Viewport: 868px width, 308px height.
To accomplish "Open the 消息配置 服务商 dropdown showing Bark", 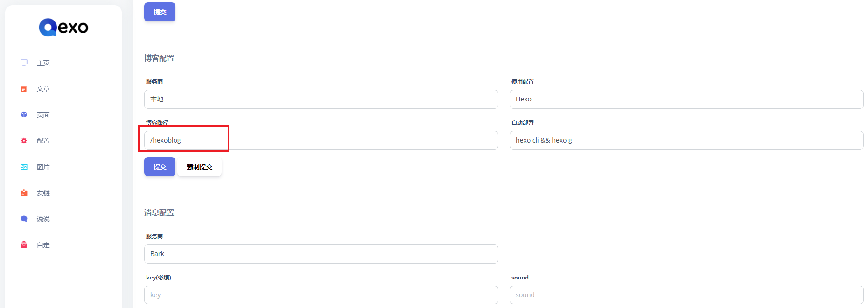I will pyautogui.click(x=321, y=254).
